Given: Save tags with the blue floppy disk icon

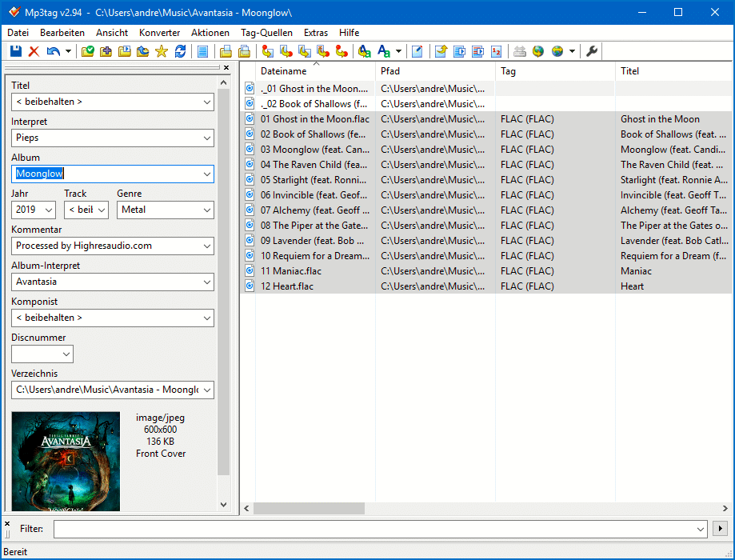Looking at the screenshot, I should 16,51.
